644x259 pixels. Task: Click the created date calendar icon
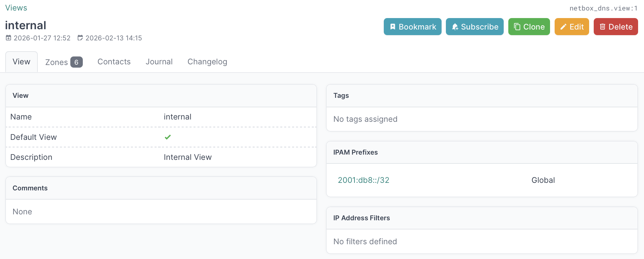[9, 38]
